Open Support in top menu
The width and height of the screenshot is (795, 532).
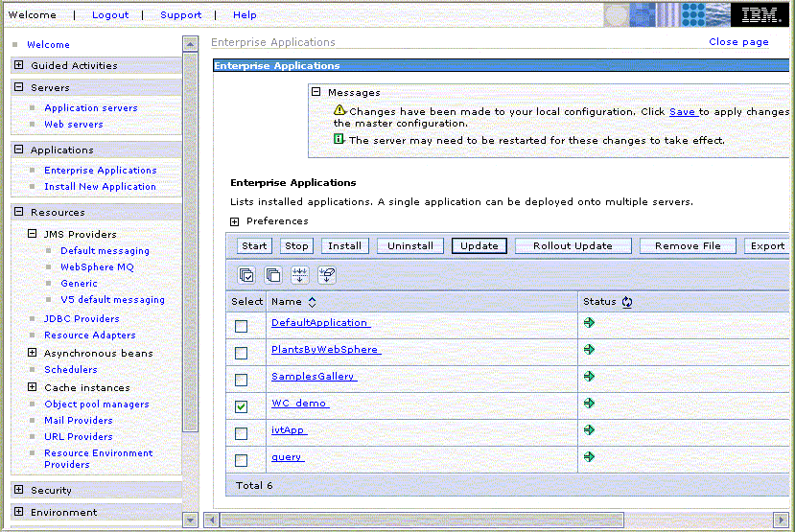(x=181, y=15)
